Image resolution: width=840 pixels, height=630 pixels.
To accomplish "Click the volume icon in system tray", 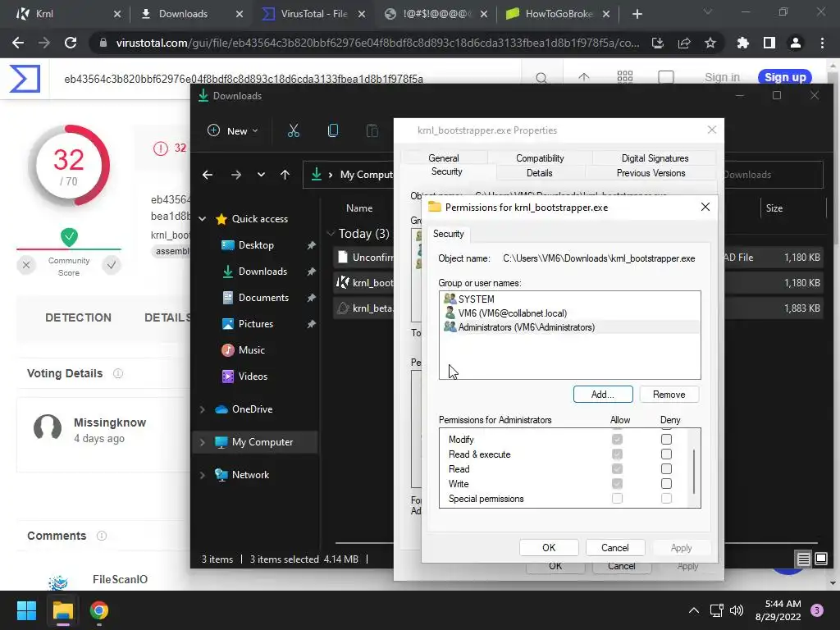I will [737, 610].
